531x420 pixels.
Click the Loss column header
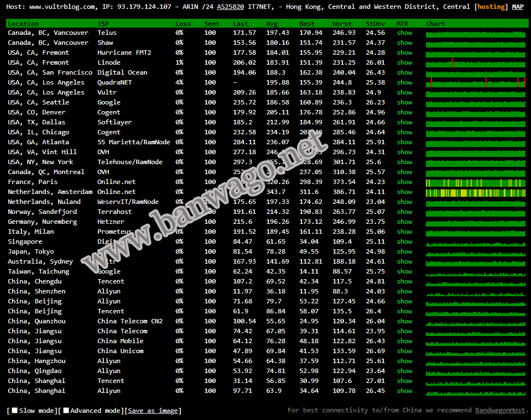click(183, 24)
